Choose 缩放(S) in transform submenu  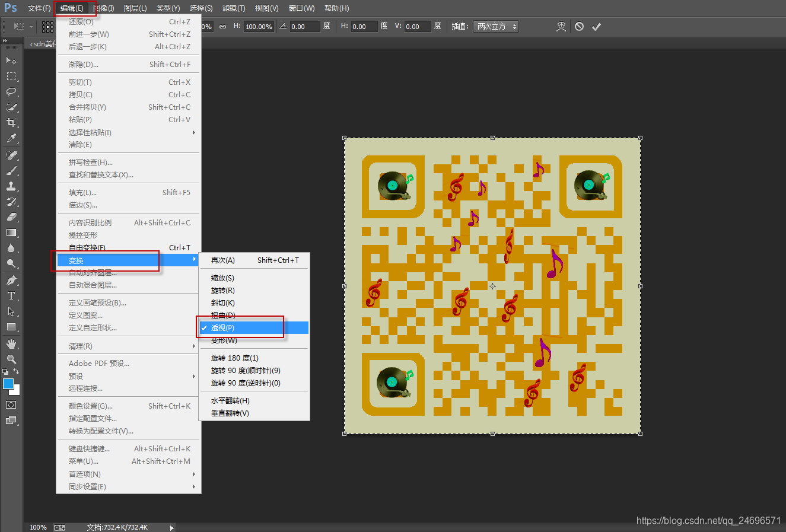(254, 278)
